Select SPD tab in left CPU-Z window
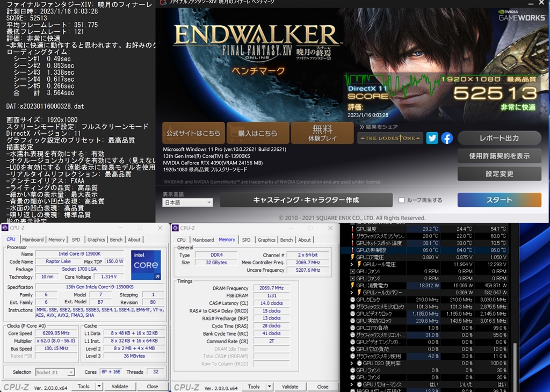This screenshot has height=392, width=550. pyautogui.click(x=76, y=239)
